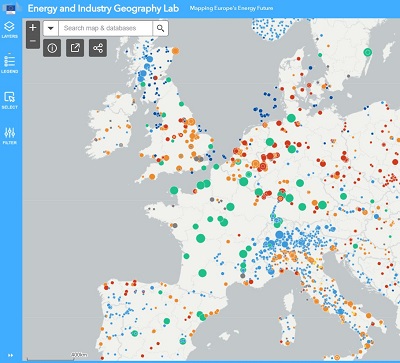The height and width of the screenshot is (363, 400).
Task: Activate the Select tool
Action: click(x=9, y=100)
